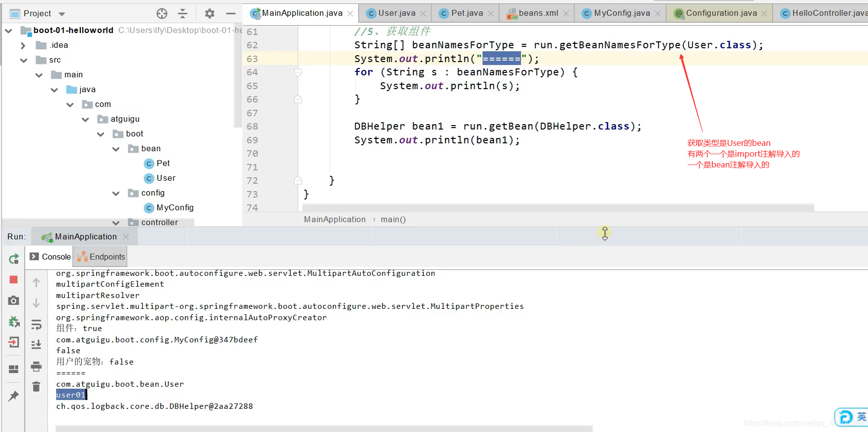Stop the running application red square

[x=14, y=279]
